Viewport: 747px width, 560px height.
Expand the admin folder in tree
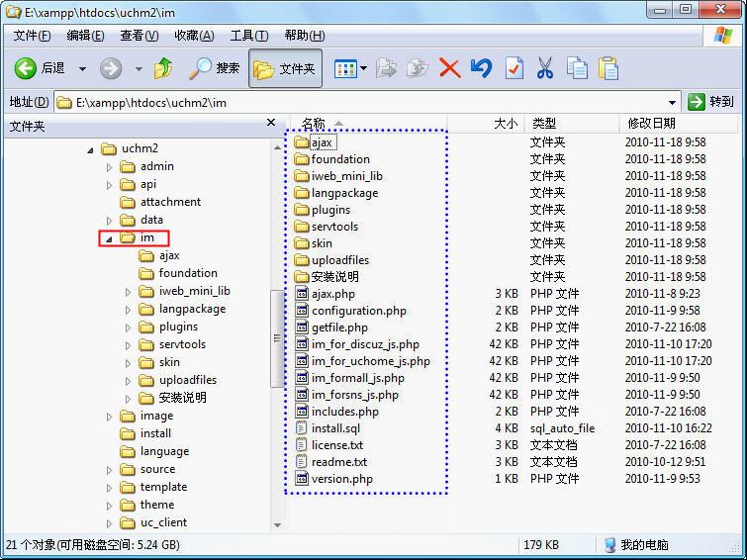coord(109,167)
